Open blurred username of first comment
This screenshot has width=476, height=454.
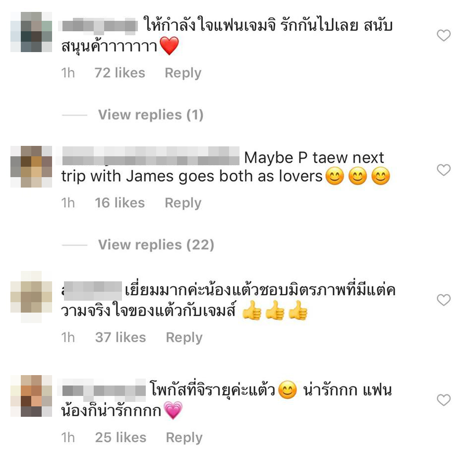(x=100, y=25)
